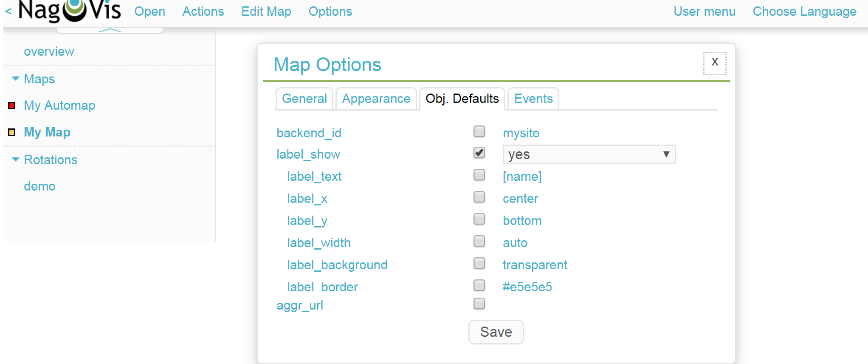
Task: Open the label_show yes dropdown
Action: (x=589, y=154)
